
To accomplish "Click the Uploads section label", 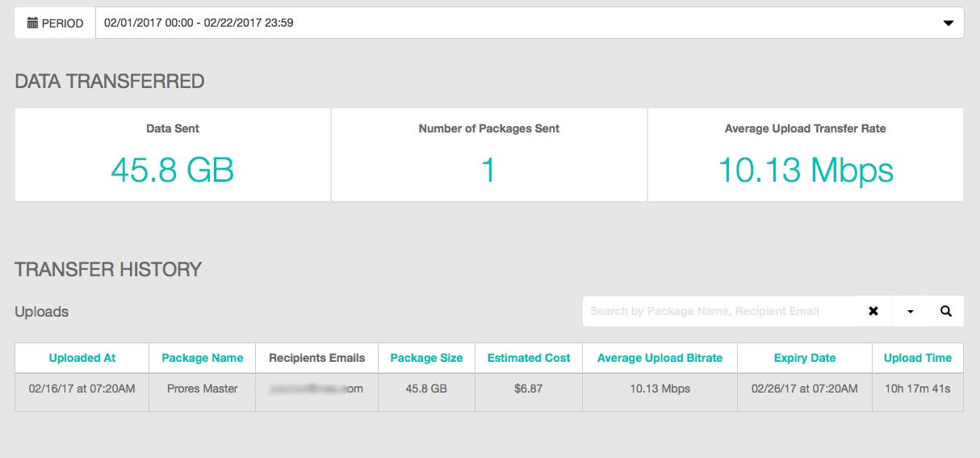I will [x=42, y=312].
